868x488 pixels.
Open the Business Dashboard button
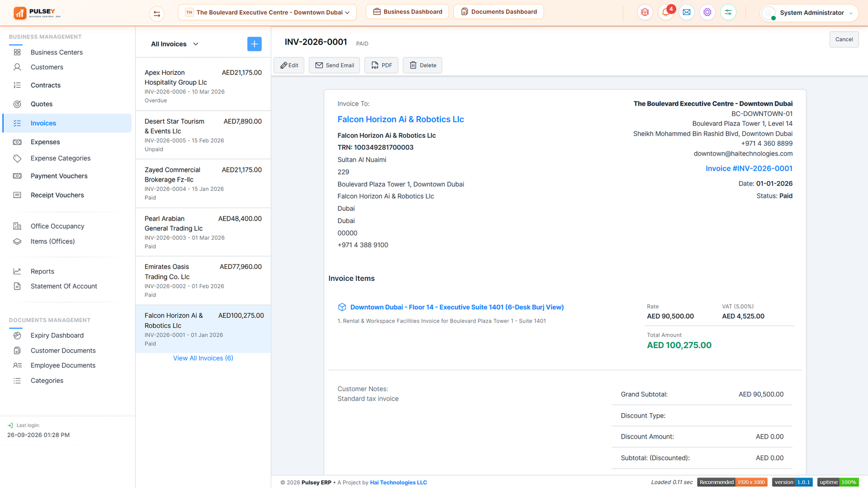407,12
